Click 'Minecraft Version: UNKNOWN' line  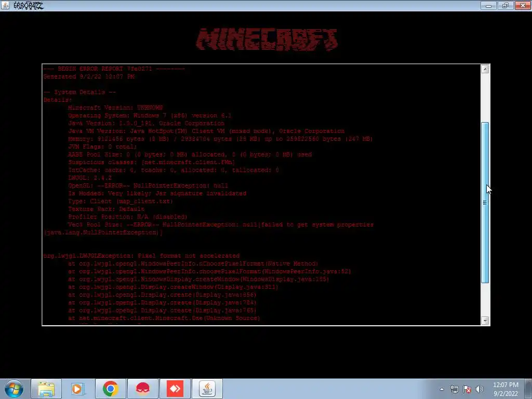pyautogui.click(x=115, y=108)
